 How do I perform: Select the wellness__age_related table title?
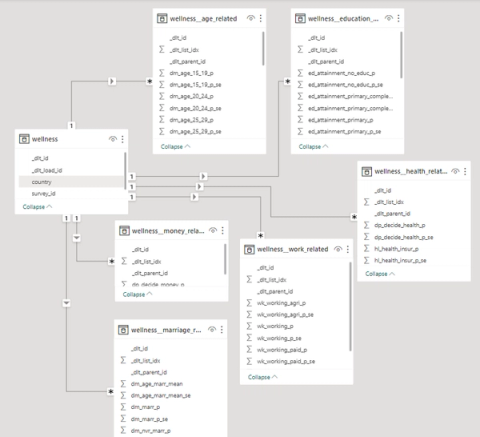[x=203, y=19]
